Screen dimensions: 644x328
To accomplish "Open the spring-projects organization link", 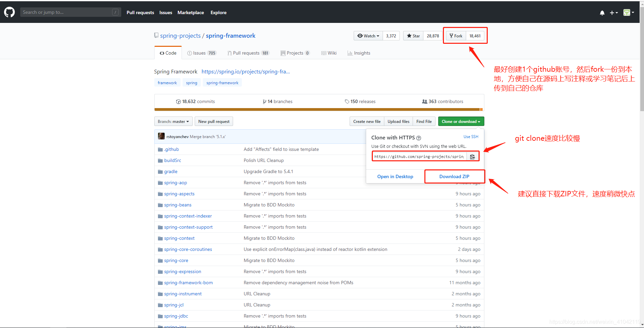I will pos(180,36).
